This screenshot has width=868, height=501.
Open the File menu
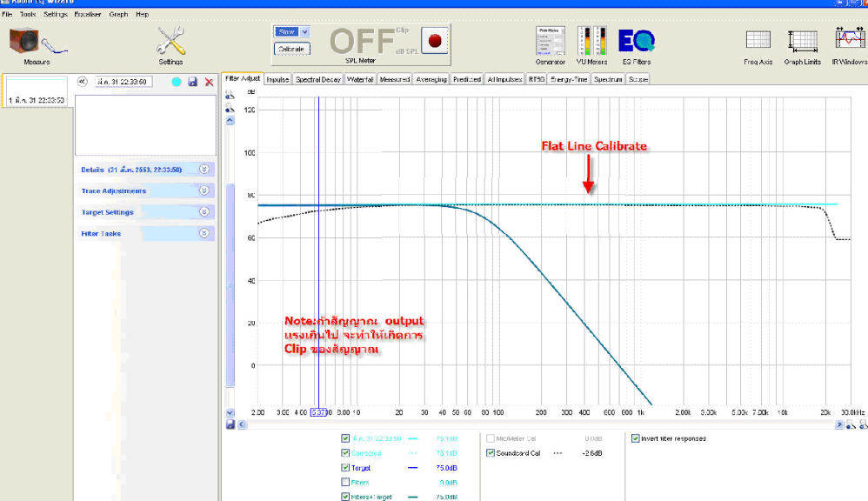coord(7,15)
